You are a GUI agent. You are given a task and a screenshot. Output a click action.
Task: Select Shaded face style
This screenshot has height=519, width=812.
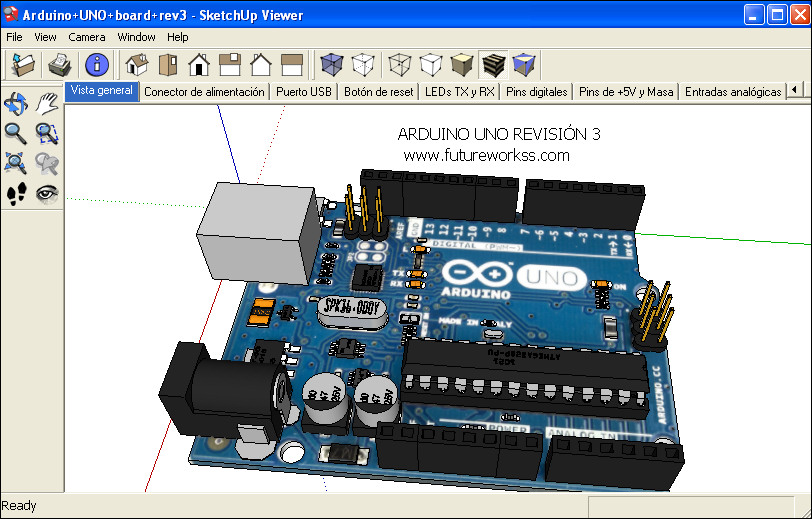(x=462, y=65)
